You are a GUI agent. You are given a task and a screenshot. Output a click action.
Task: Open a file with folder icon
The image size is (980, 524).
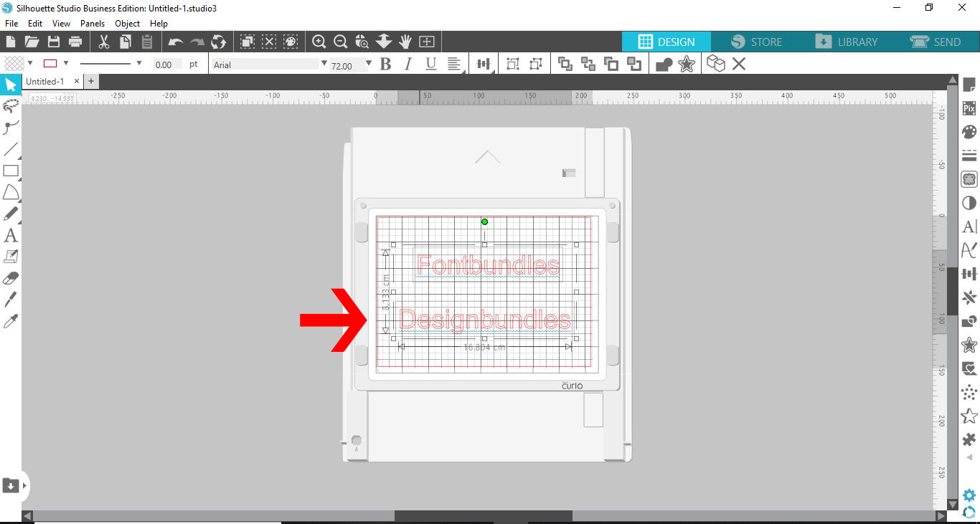click(32, 42)
